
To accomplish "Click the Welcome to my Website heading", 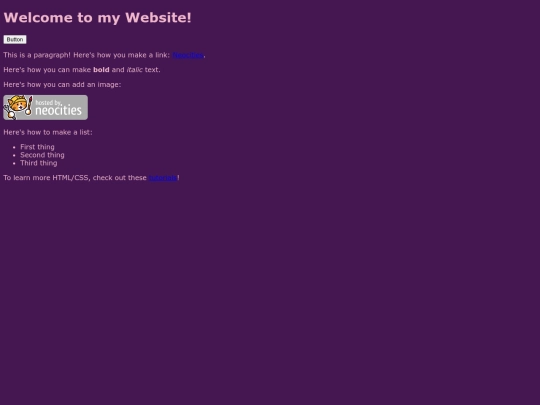I will (x=97, y=18).
